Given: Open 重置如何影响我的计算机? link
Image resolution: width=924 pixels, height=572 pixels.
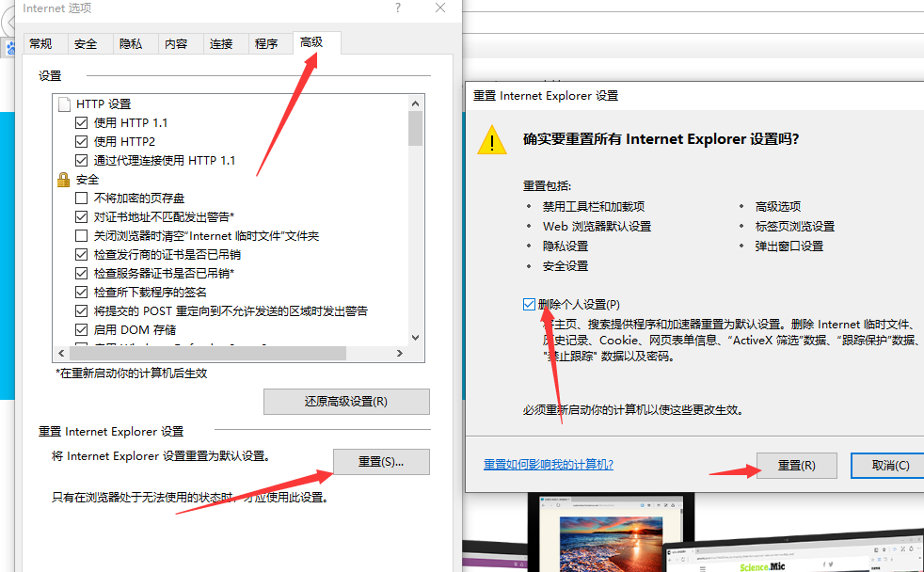Looking at the screenshot, I should [549, 465].
